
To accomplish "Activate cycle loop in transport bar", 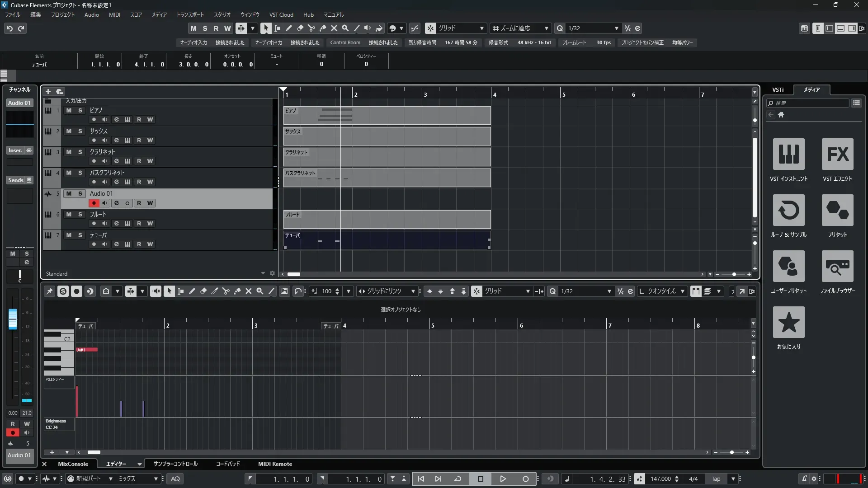I will [458, 479].
